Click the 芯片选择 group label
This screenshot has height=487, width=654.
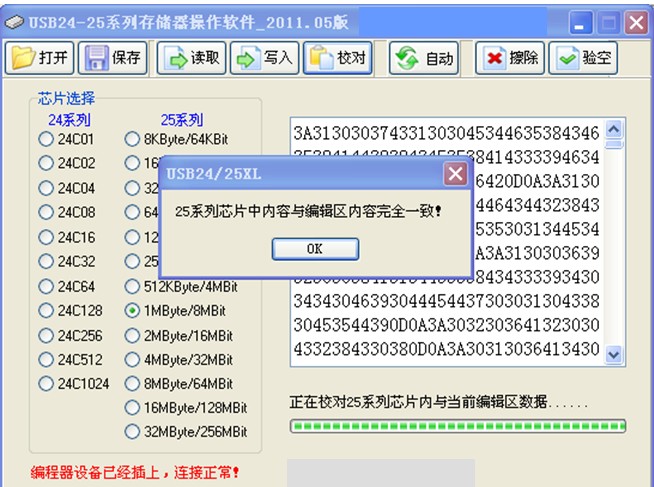66,98
